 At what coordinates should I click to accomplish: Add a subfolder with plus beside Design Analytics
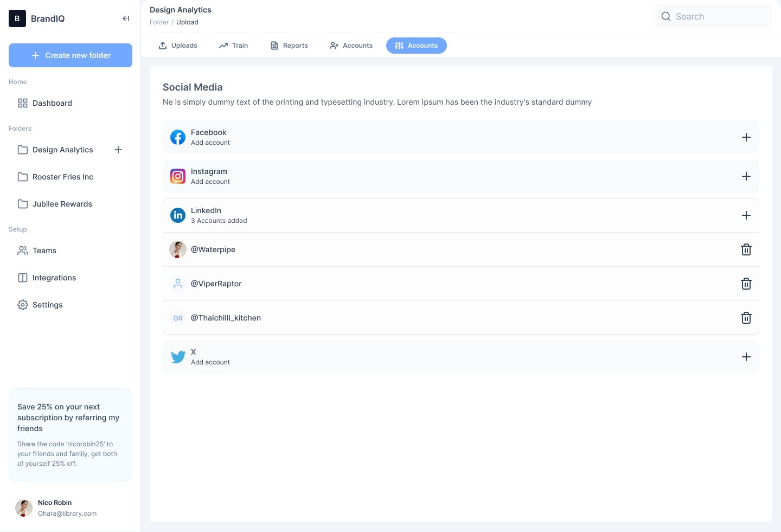pyautogui.click(x=118, y=150)
